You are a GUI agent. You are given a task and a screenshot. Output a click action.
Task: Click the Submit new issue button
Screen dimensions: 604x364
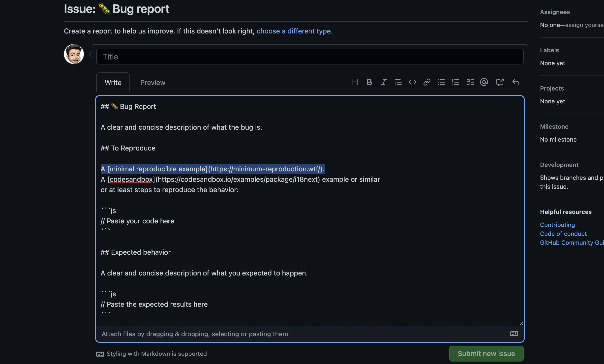[x=486, y=354]
